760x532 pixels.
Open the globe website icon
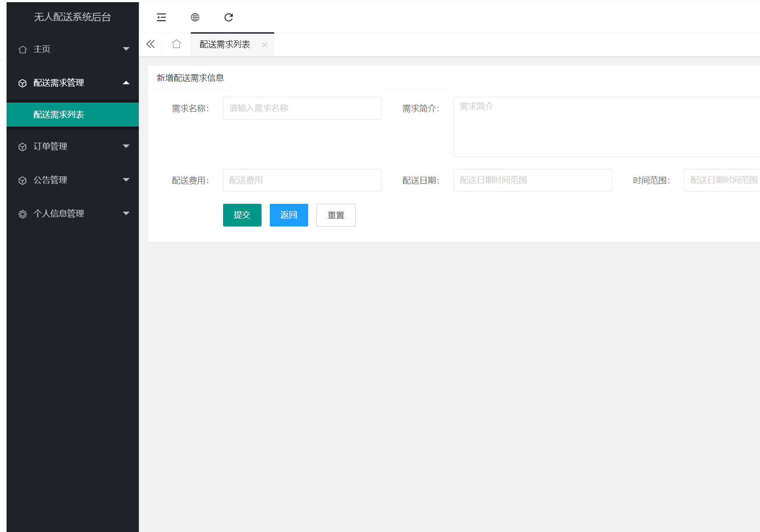(x=195, y=17)
